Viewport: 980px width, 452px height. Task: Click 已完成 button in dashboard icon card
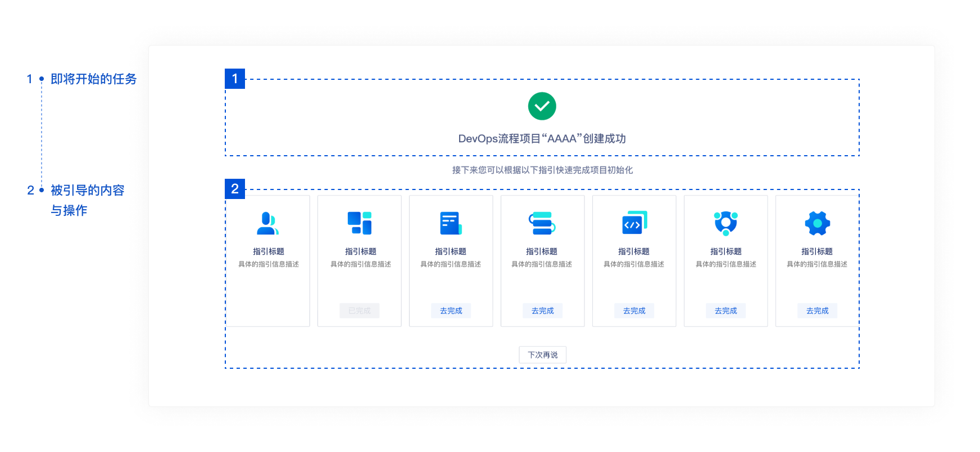click(x=360, y=311)
